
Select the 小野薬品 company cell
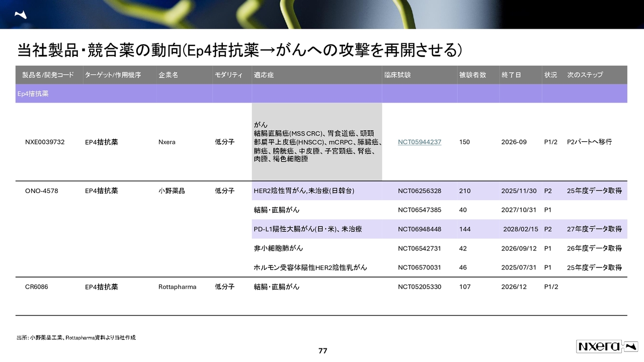click(172, 191)
